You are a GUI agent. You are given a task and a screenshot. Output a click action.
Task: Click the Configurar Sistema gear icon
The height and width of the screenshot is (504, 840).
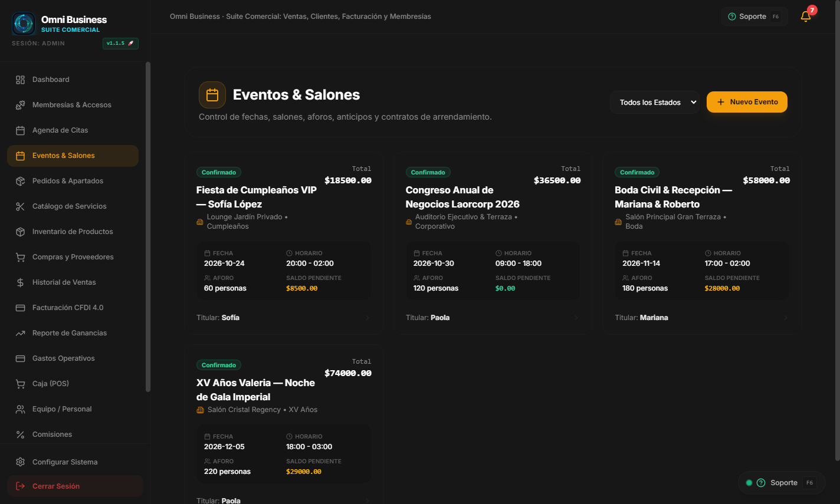tap(20, 462)
